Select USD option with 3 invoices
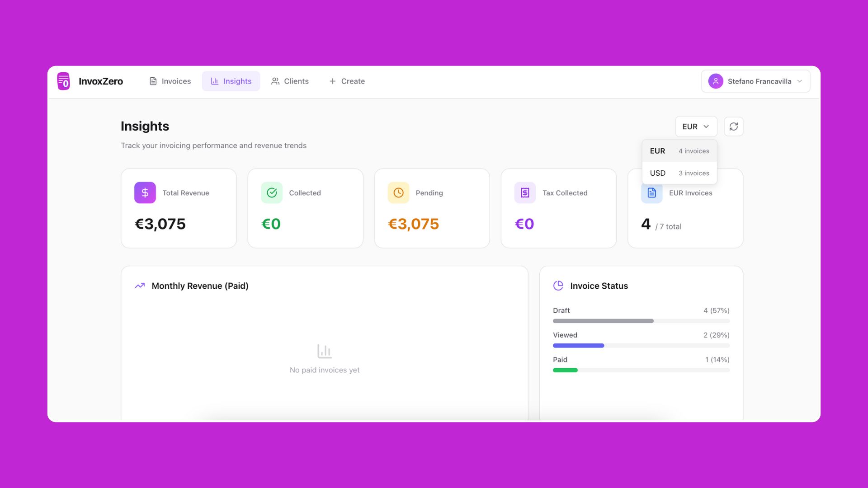This screenshot has height=488, width=868. point(679,173)
